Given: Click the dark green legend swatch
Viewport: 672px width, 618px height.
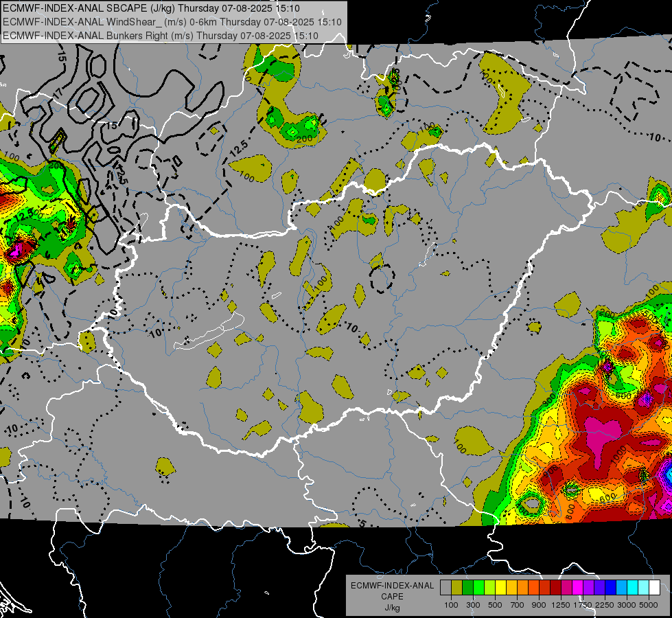Looking at the screenshot, I should coord(467,588).
